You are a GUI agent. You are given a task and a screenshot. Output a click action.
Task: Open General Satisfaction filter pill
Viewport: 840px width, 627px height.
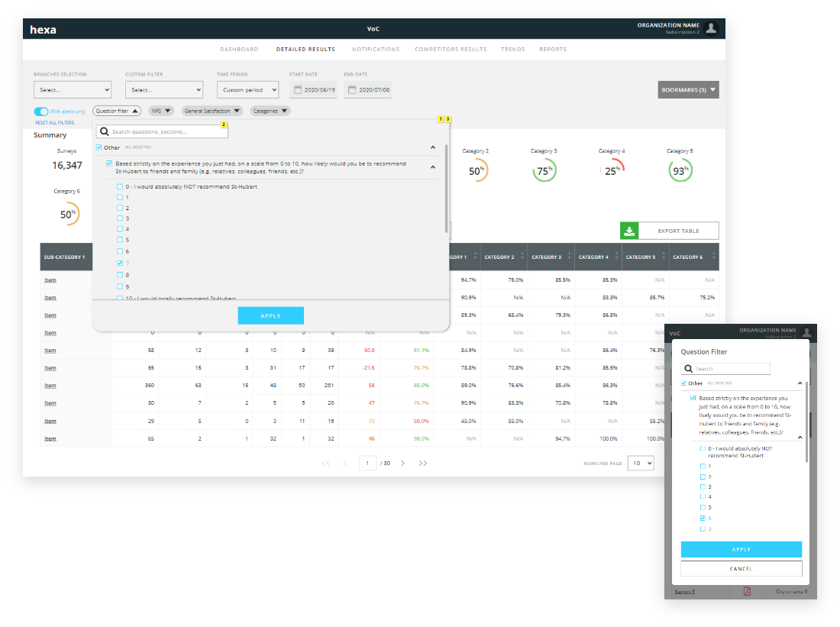212,111
